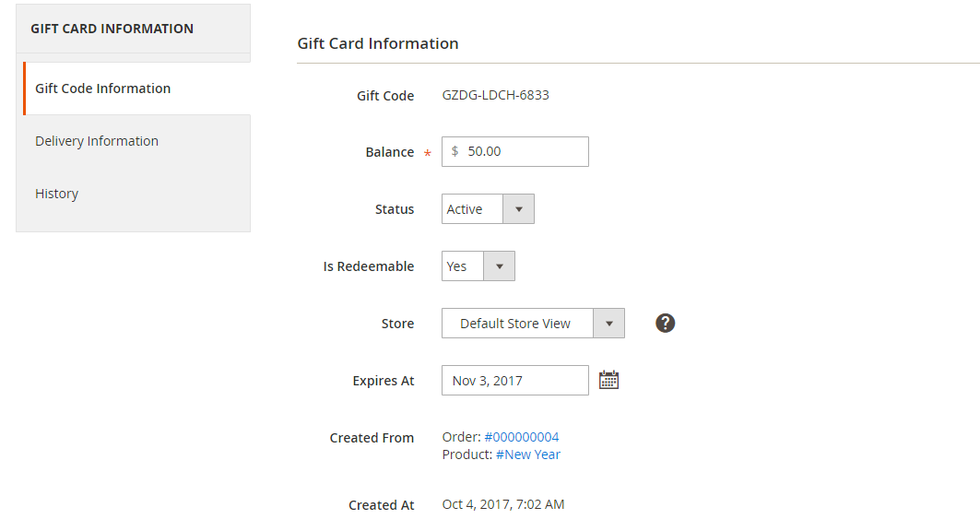
Task: Click the Created At timestamp value
Action: pyautogui.click(x=502, y=504)
